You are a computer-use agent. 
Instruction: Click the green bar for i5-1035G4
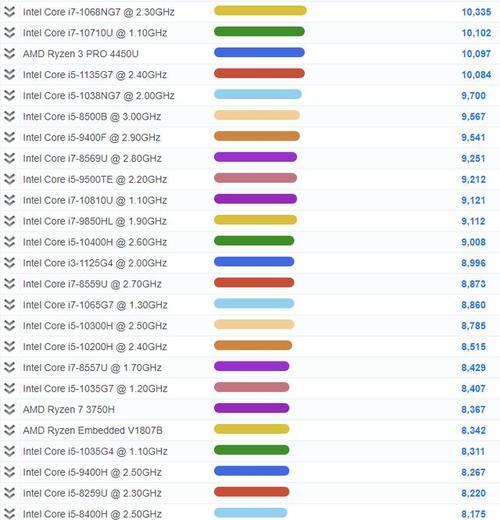point(251,450)
